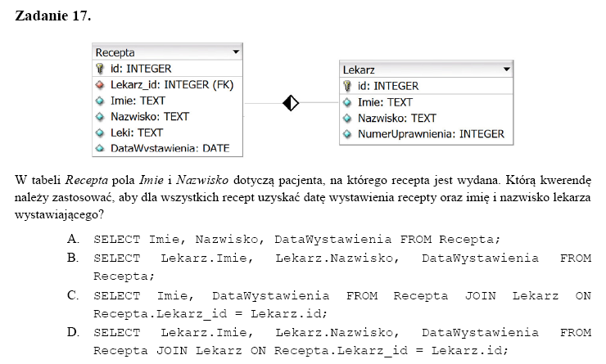Click the diamond icon beside DataWystawienia field
This screenshot has height=364, width=606.
100,148
